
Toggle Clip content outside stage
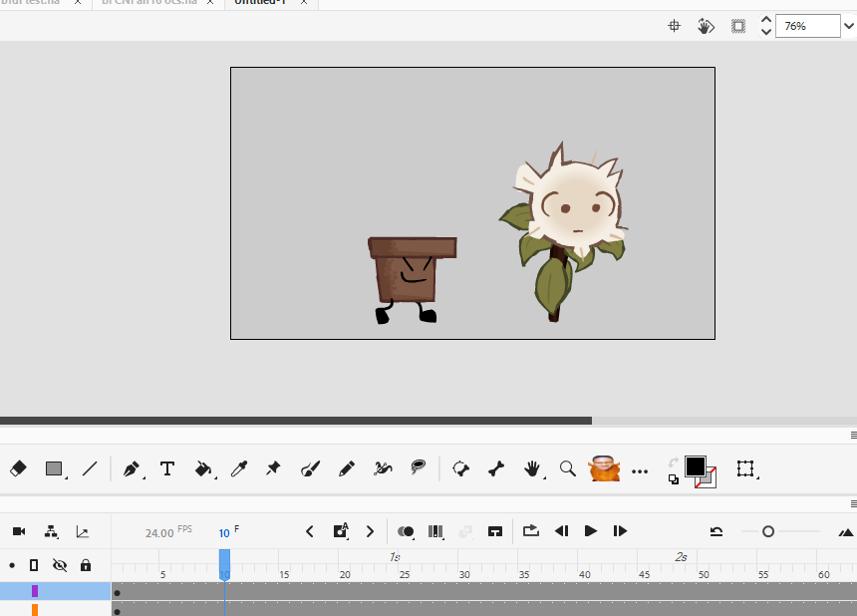pos(738,26)
